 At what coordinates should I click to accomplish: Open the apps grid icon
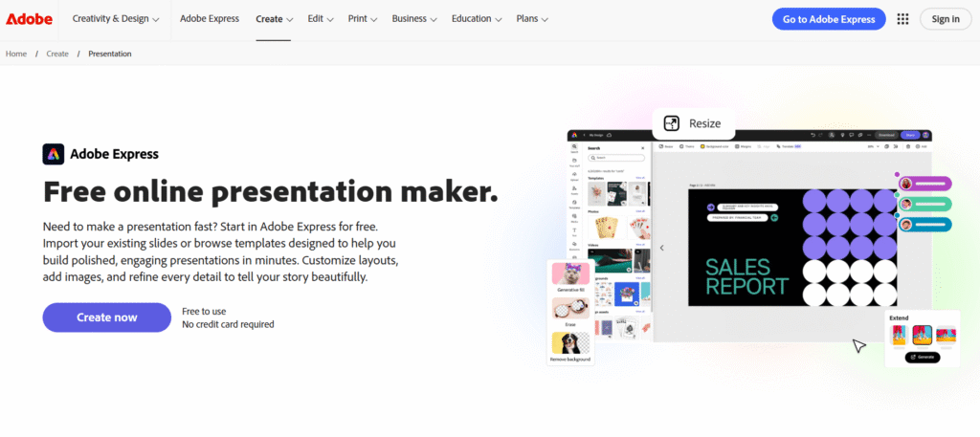pos(902,19)
